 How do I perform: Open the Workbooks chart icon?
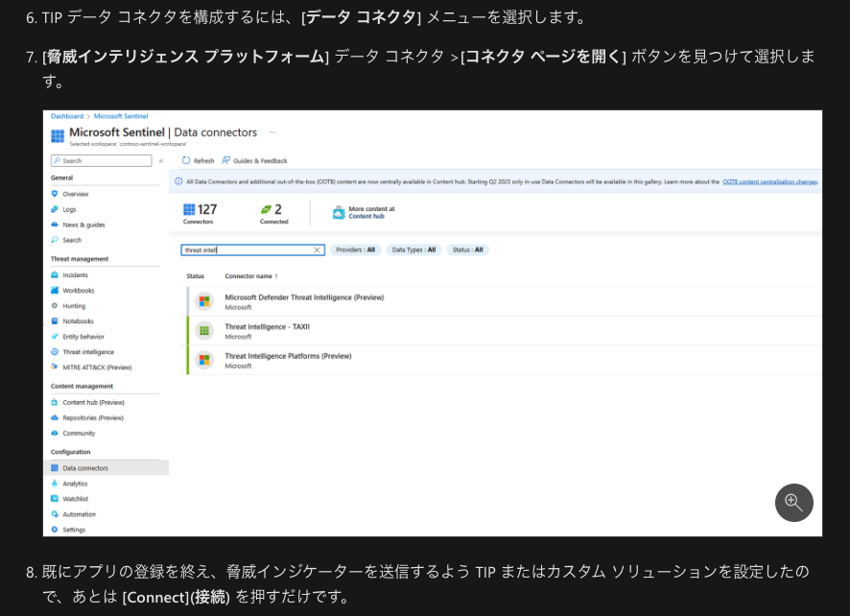[x=55, y=290]
